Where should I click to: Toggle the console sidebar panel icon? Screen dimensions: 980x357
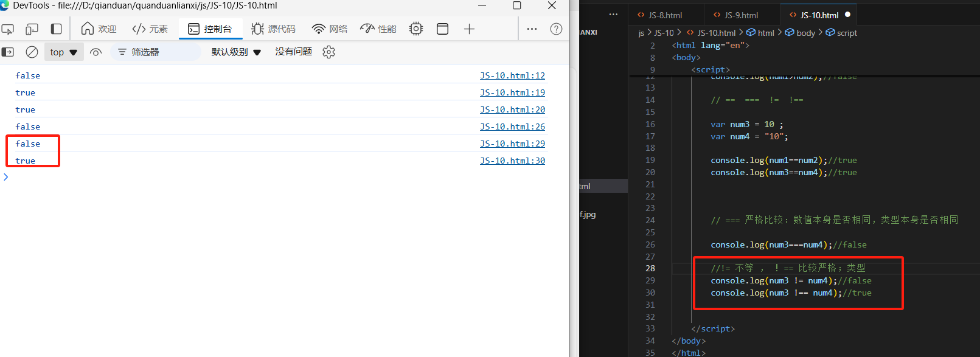(8, 52)
